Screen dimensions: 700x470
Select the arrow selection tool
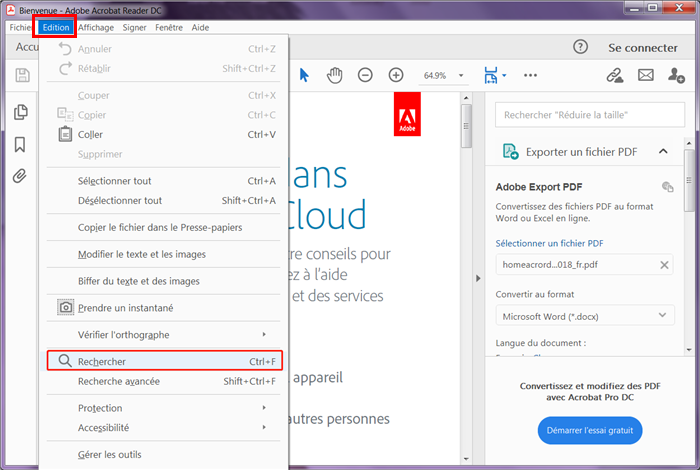click(304, 75)
